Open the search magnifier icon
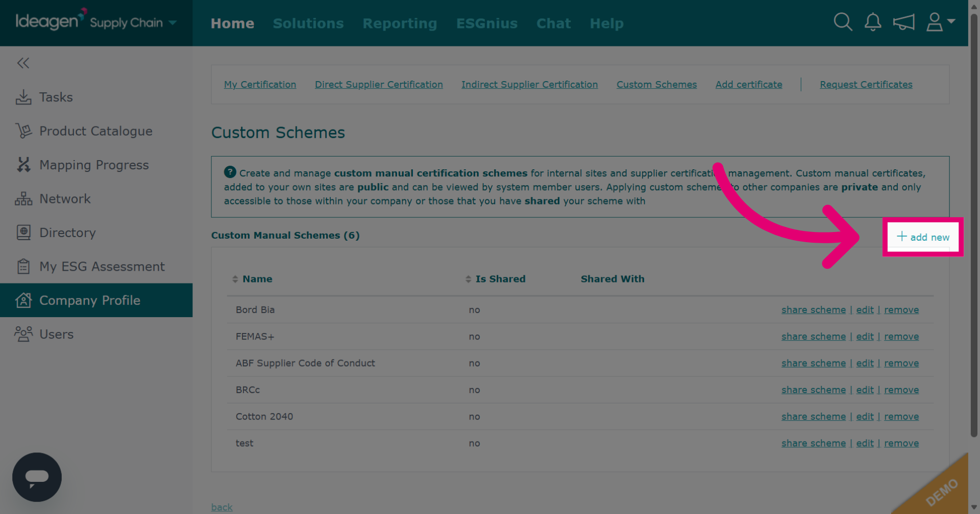Viewport: 980px width, 514px height. pyautogui.click(x=843, y=22)
